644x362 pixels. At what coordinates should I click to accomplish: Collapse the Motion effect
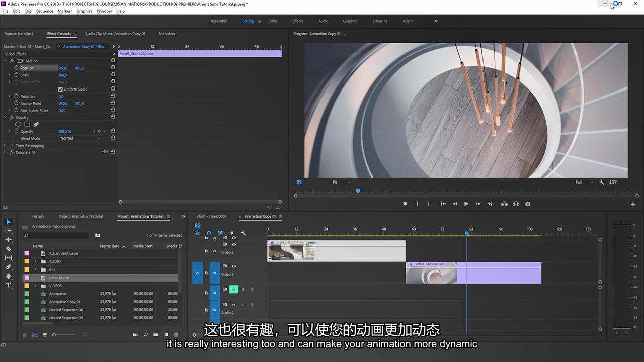[5, 61]
